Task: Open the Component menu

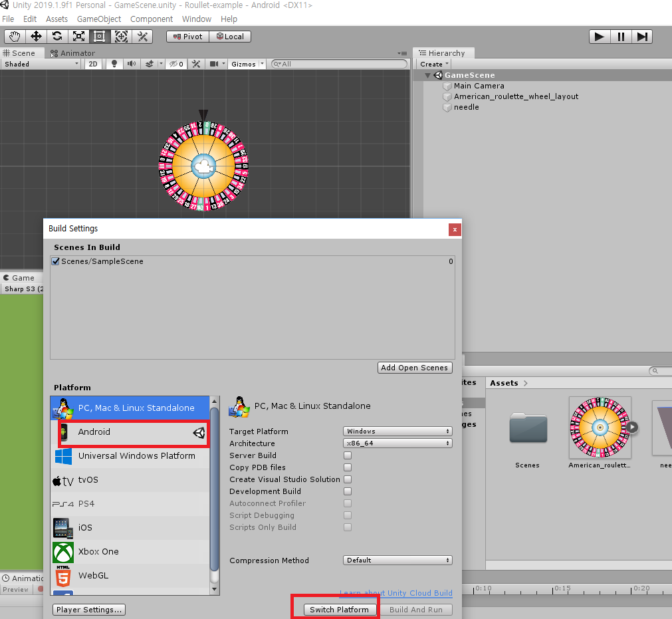Action: (152, 19)
